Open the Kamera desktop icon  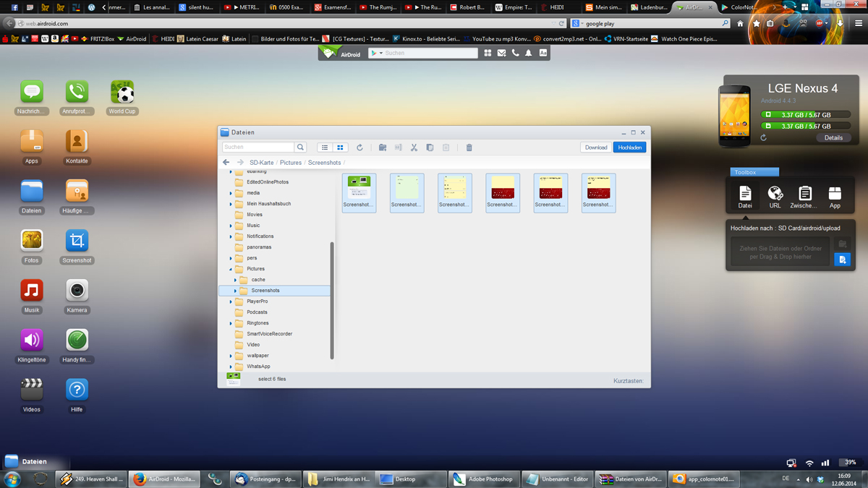pyautogui.click(x=77, y=291)
